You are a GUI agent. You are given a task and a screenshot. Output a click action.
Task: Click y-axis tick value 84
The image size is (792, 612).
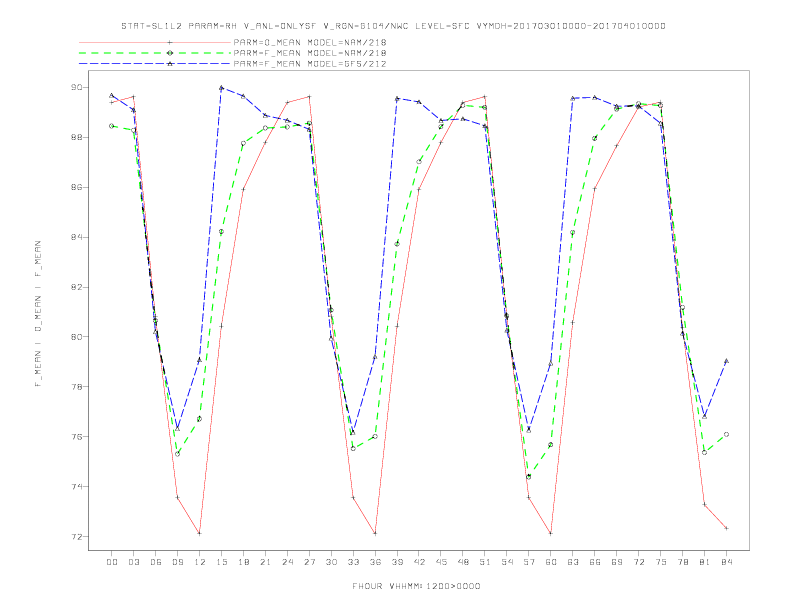pos(76,237)
